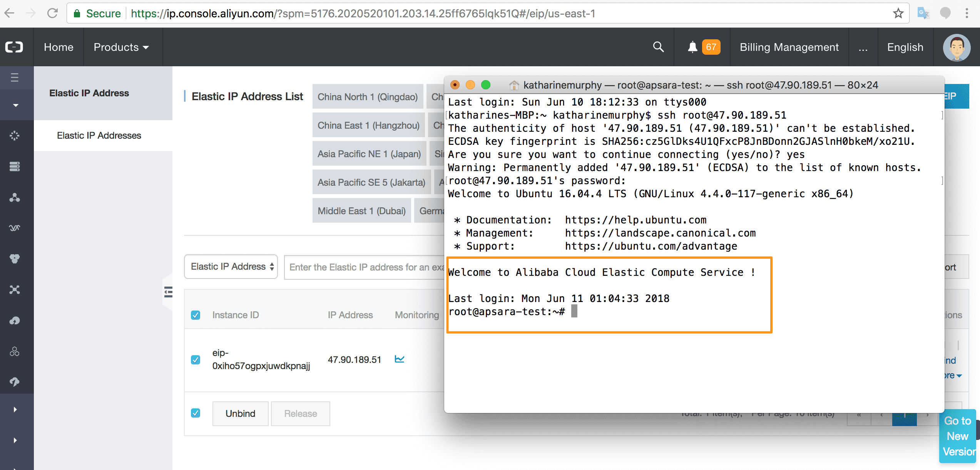Toggle the checkbox beside Unbind button

pos(196,413)
